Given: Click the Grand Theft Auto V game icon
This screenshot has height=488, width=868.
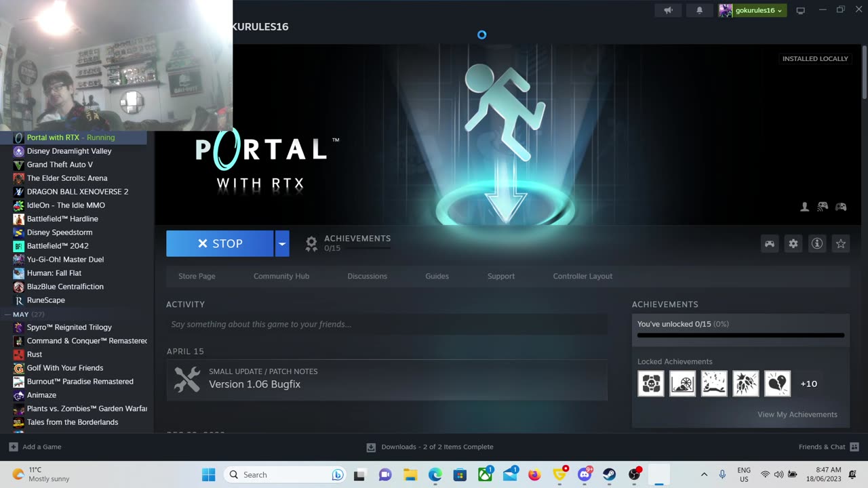Looking at the screenshot, I should (19, 165).
